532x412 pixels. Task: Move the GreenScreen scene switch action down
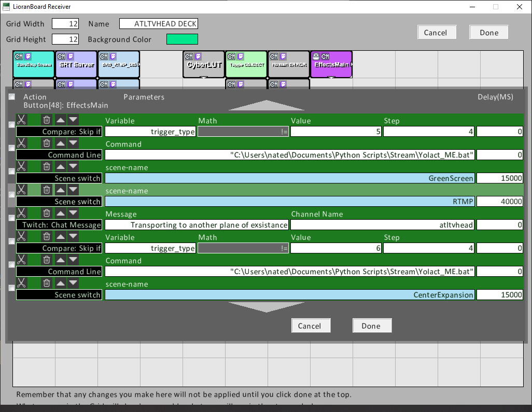(x=73, y=166)
